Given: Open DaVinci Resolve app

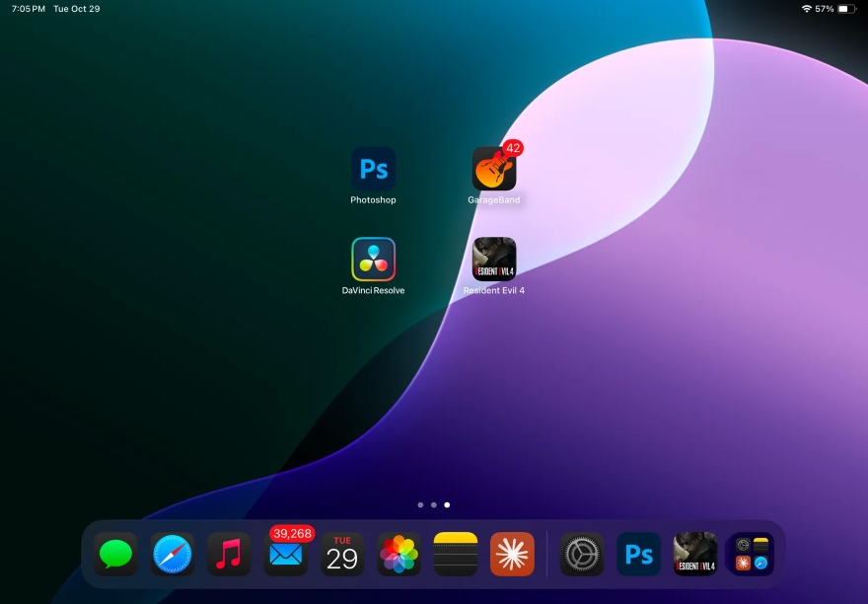Looking at the screenshot, I should [x=373, y=259].
